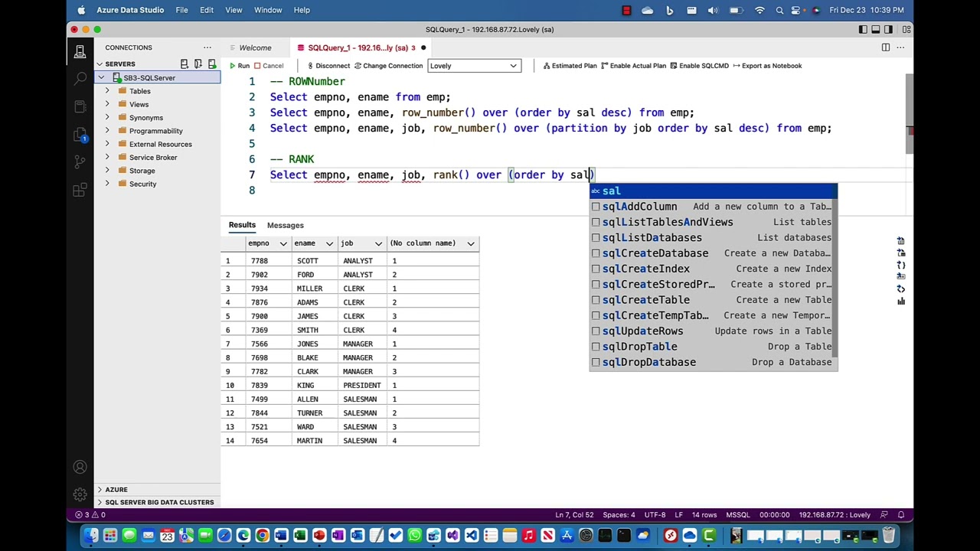Show active connections in Servers header

(212, 64)
